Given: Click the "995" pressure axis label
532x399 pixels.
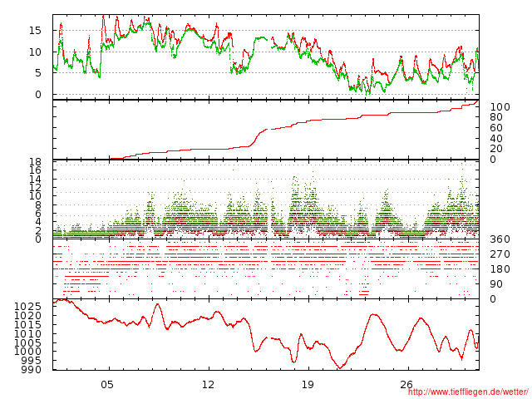Looking at the screenshot, I should [x=32, y=361].
